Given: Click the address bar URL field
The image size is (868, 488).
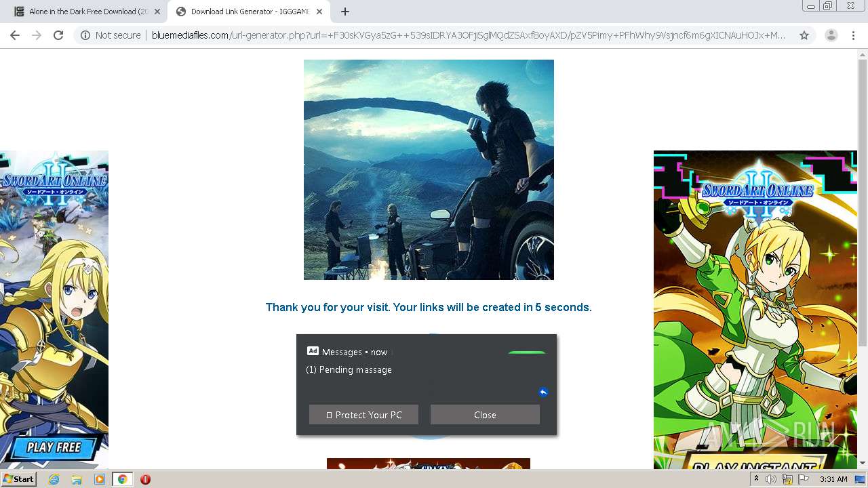Looking at the screenshot, I should coord(468,35).
